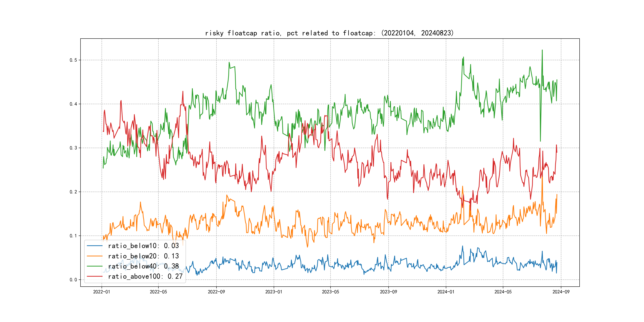Click the 0.3 y-axis tick label
The height and width of the screenshot is (322, 644).
[73, 148]
